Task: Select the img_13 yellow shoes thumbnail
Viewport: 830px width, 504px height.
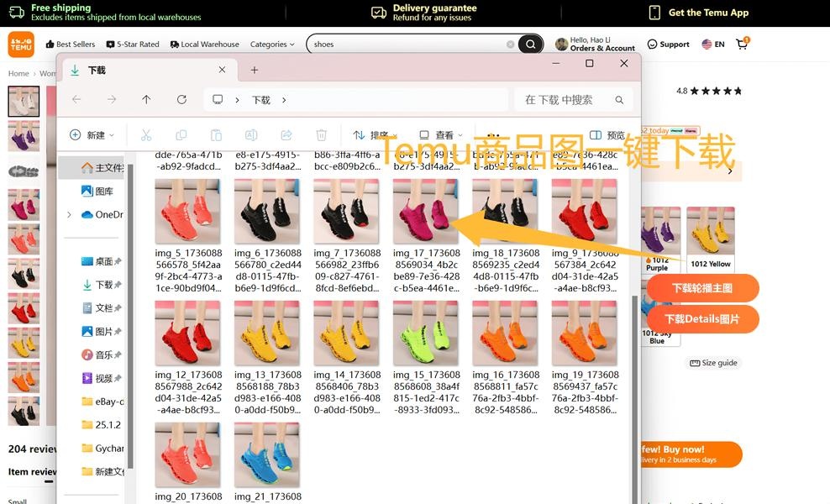Action: coord(267,333)
